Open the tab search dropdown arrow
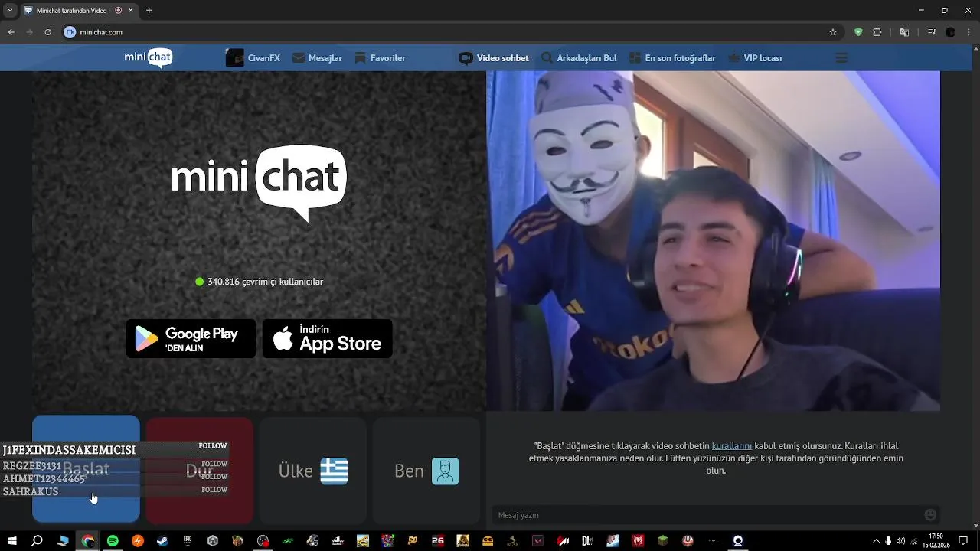 [x=10, y=11]
